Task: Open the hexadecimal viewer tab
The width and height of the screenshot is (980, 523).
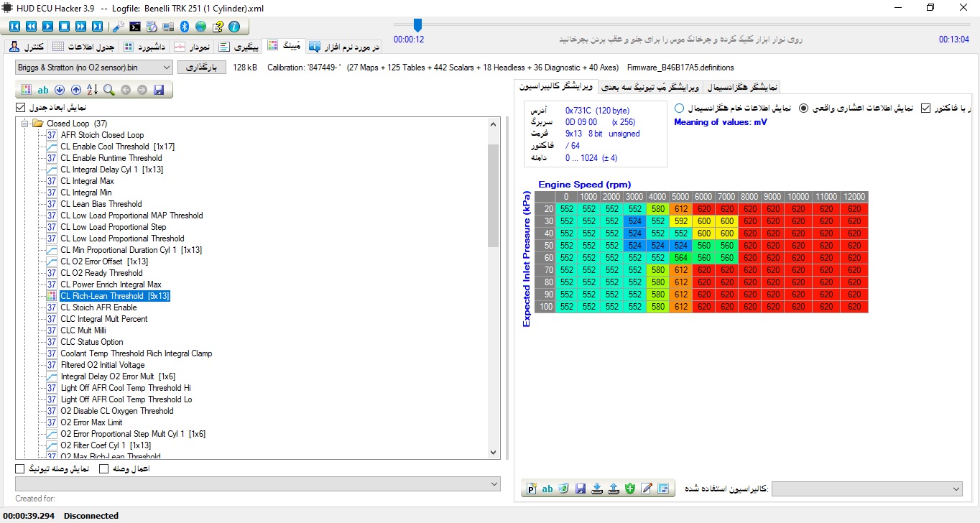Action: (x=744, y=88)
